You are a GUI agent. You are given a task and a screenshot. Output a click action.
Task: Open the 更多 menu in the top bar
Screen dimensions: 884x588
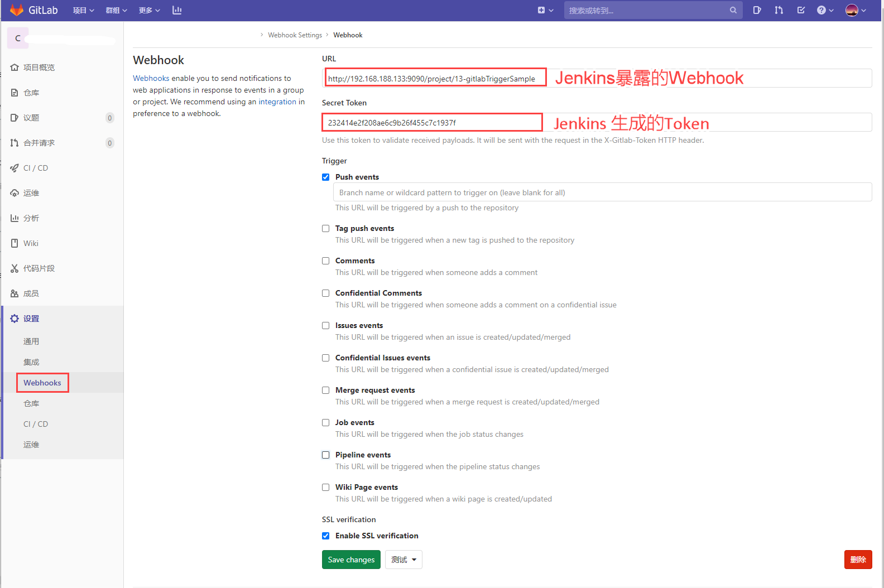click(x=149, y=10)
